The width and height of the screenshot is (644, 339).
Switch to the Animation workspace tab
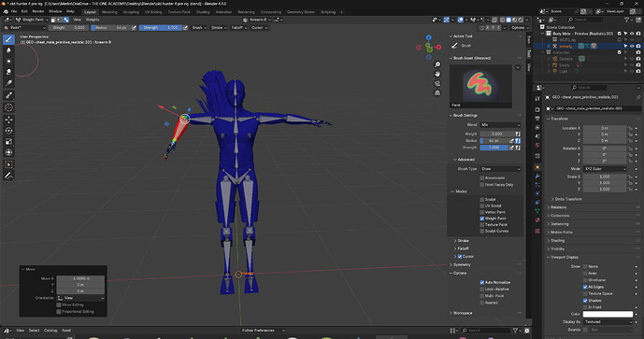(223, 12)
